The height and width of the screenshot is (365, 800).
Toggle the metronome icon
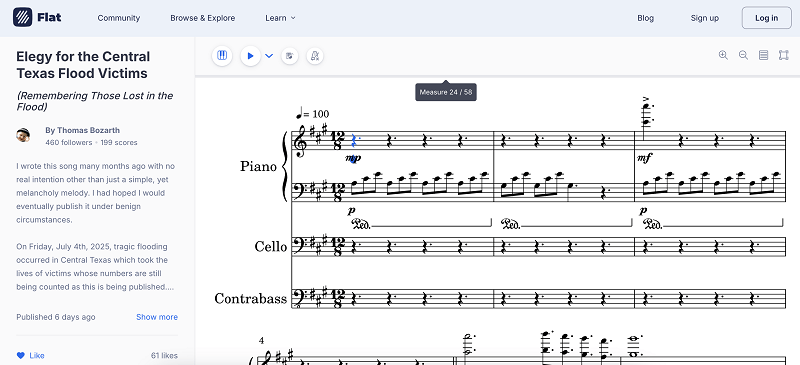[x=315, y=56]
